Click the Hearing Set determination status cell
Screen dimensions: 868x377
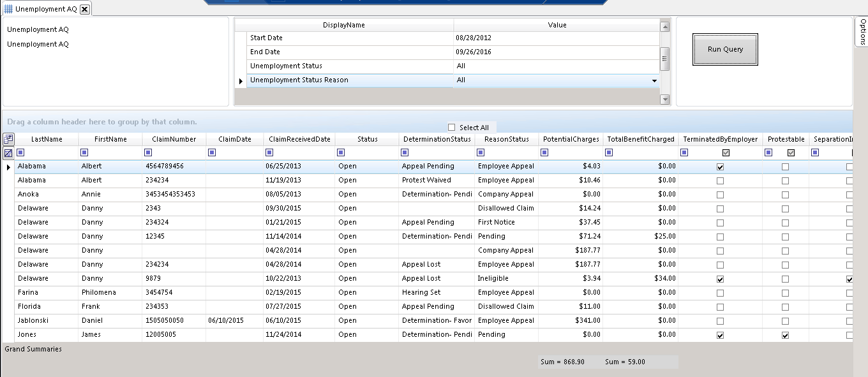click(437, 293)
